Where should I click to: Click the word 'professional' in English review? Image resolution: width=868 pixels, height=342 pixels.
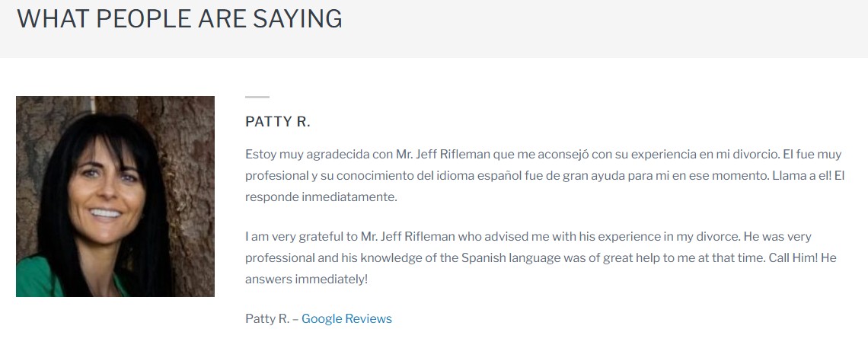tap(279, 258)
